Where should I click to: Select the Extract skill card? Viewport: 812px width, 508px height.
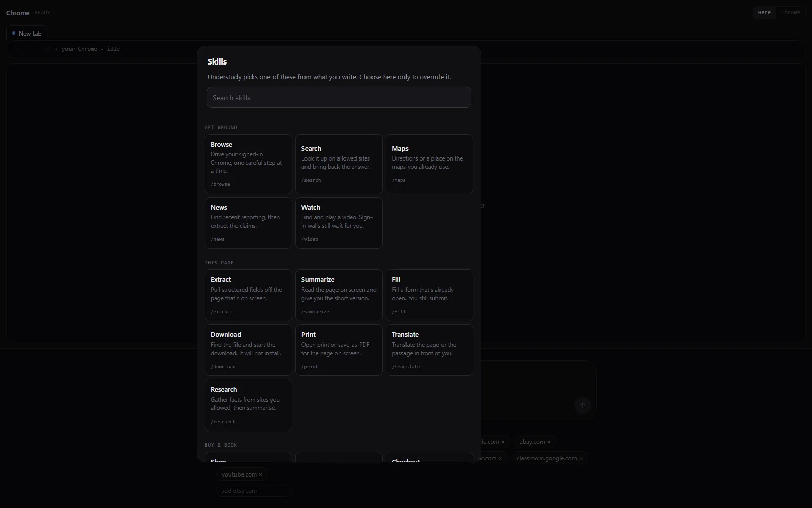click(x=248, y=295)
